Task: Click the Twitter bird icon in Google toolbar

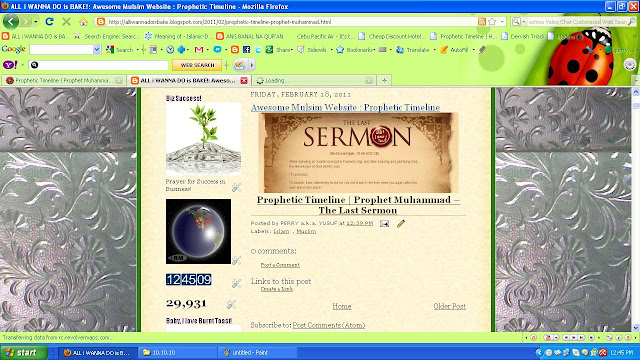Action: (258, 50)
